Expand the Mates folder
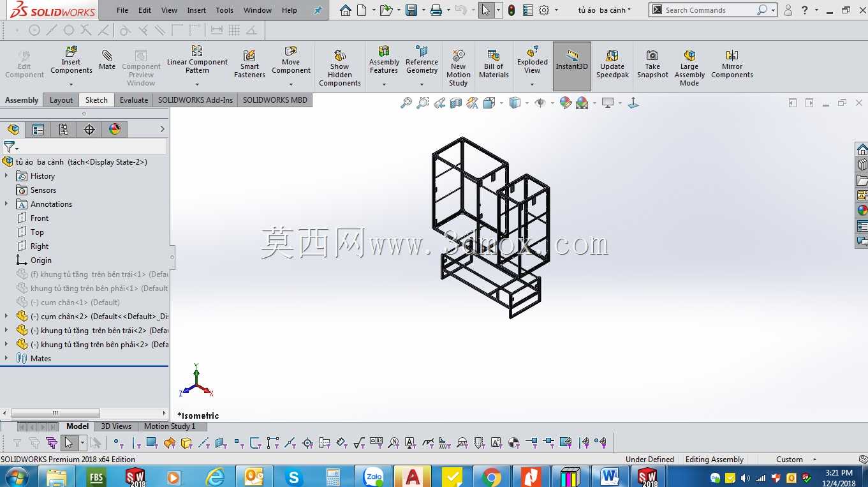This screenshot has width=868, height=487. [x=6, y=358]
